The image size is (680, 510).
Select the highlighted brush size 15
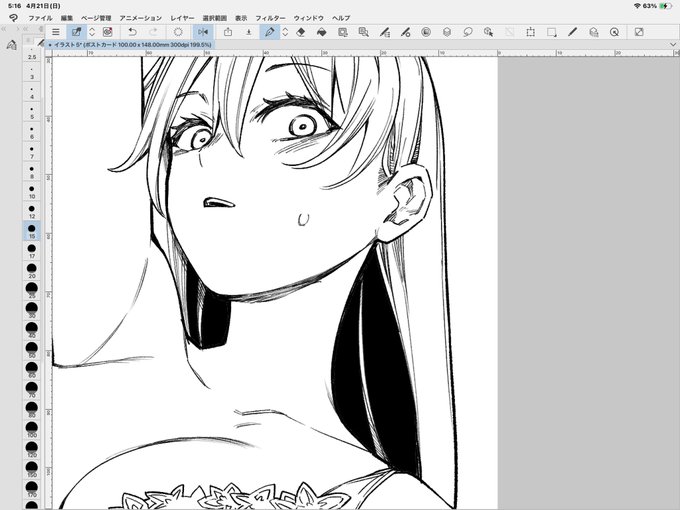pos(32,231)
